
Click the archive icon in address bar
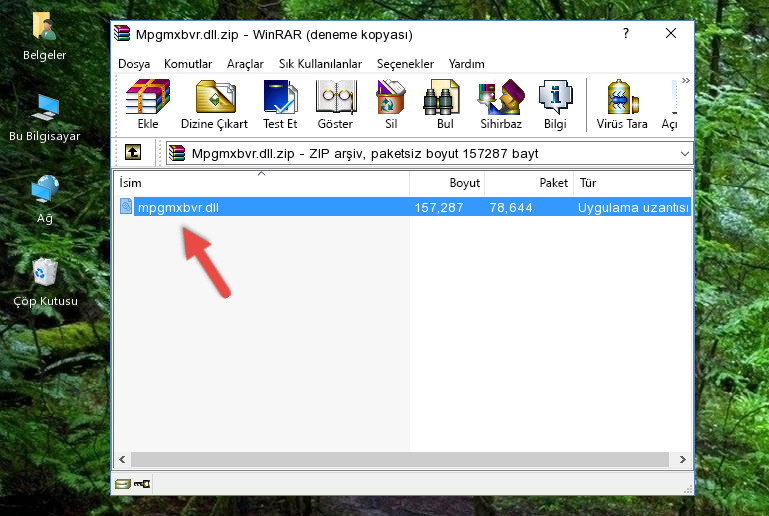pos(177,153)
